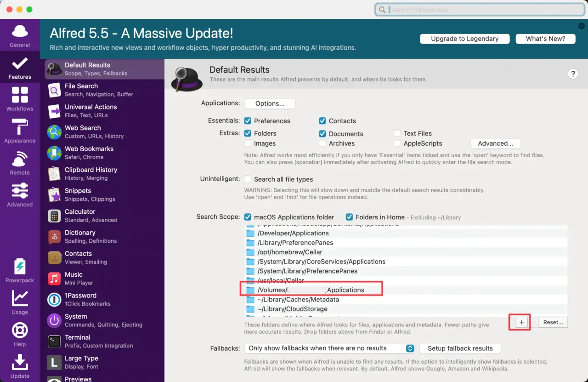Enable the Text Files checkbox
588x382 pixels.
pyautogui.click(x=397, y=133)
